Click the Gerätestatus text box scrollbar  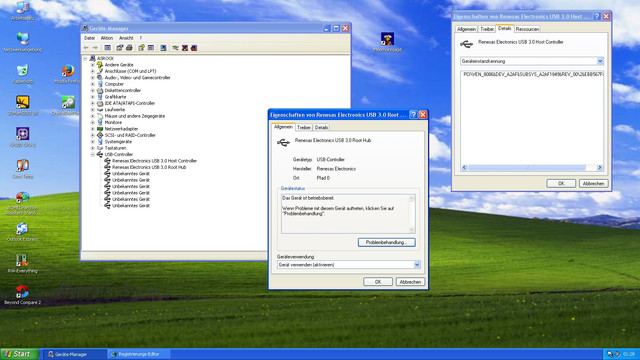tap(411, 214)
